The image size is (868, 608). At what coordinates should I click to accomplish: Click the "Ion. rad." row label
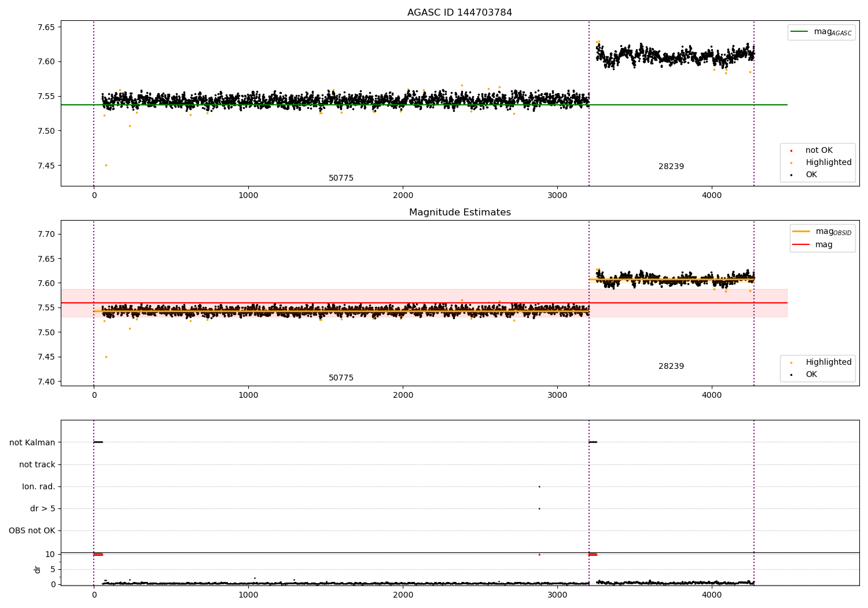point(39,487)
